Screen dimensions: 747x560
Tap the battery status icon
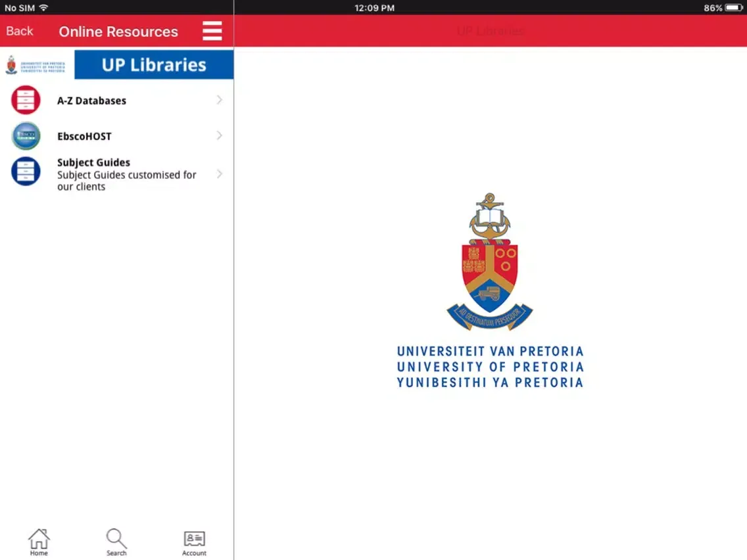pos(734,8)
